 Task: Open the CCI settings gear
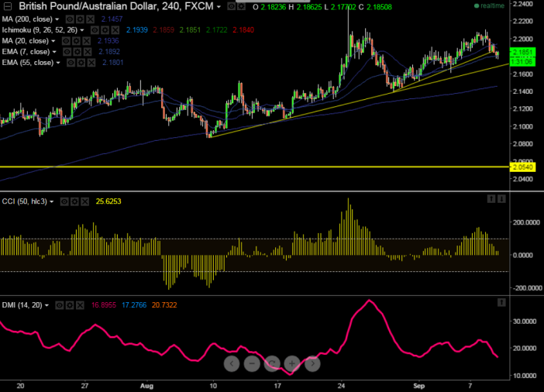pos(74,201)
